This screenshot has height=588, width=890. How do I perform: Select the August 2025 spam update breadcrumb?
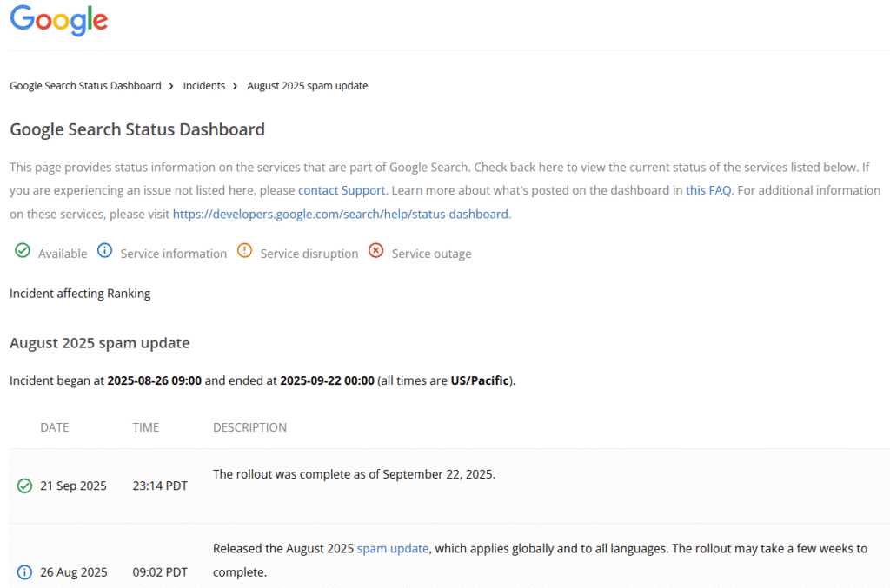(x=307, y=86)
